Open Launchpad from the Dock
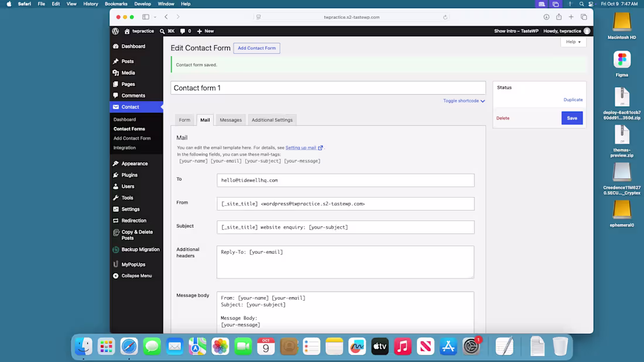Screen dimensions: 644x362 coord(107,346)
